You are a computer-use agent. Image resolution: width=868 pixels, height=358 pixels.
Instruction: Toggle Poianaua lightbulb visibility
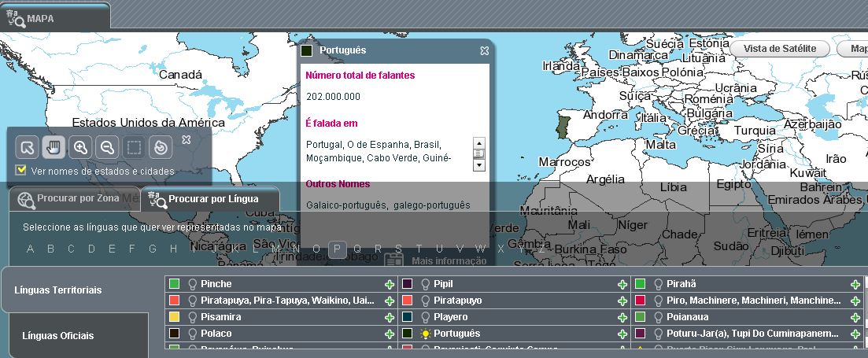point(658,317)
